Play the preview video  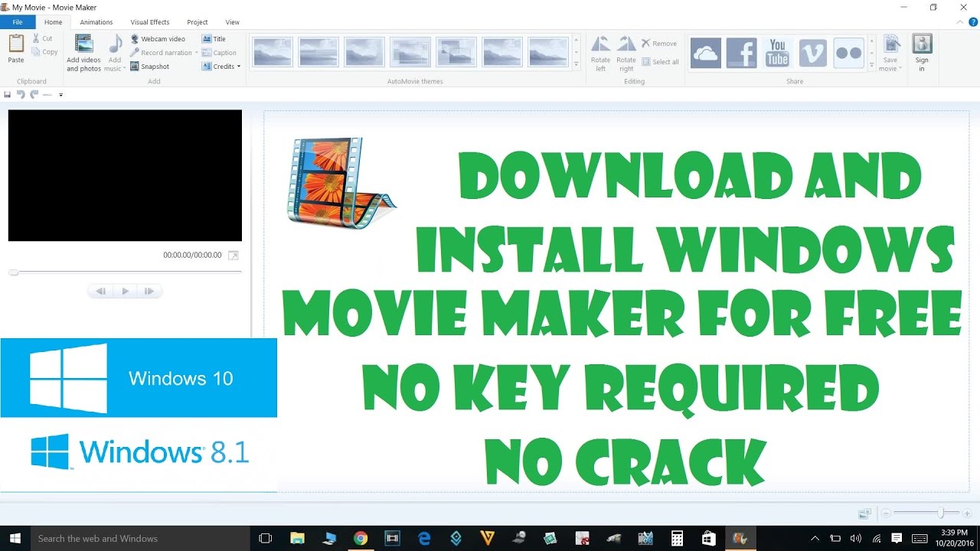[x=126, y=291]
